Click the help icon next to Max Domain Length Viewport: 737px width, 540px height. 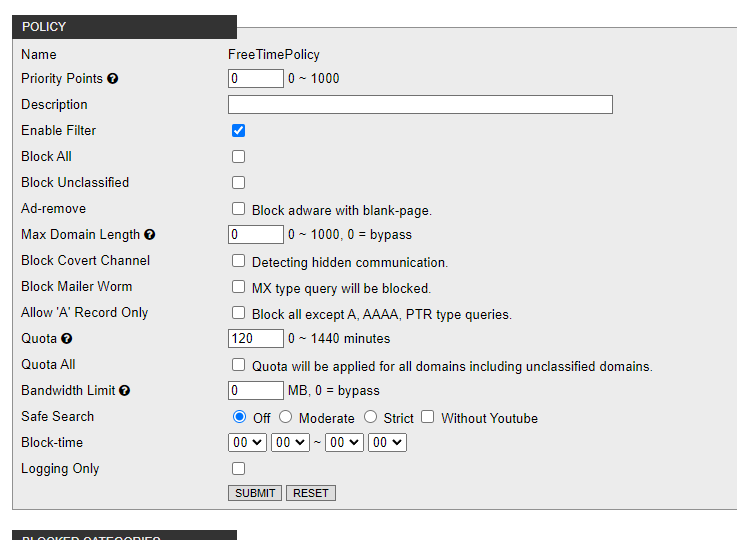(150, 235)
